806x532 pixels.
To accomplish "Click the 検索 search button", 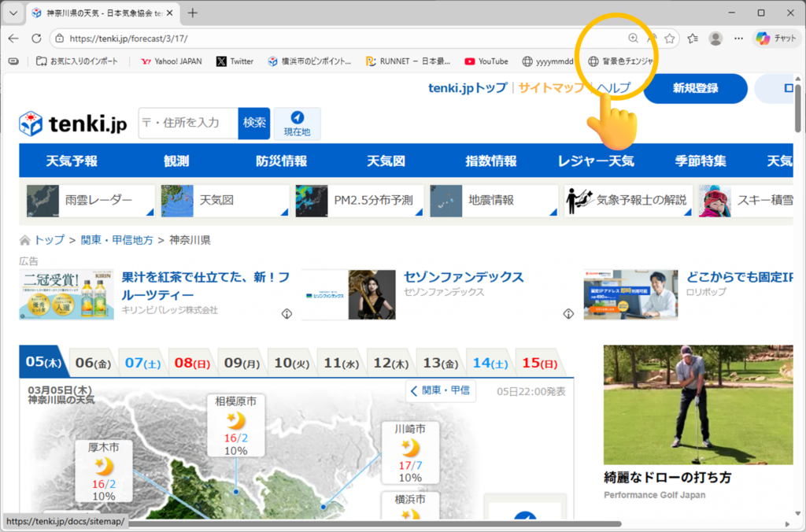I will 254,124.
